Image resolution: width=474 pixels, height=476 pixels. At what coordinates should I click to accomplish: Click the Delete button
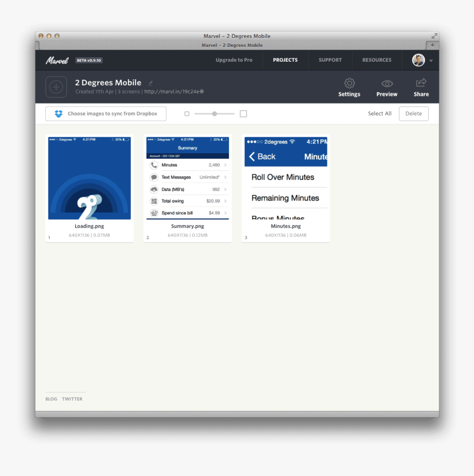tap(413, 113)
